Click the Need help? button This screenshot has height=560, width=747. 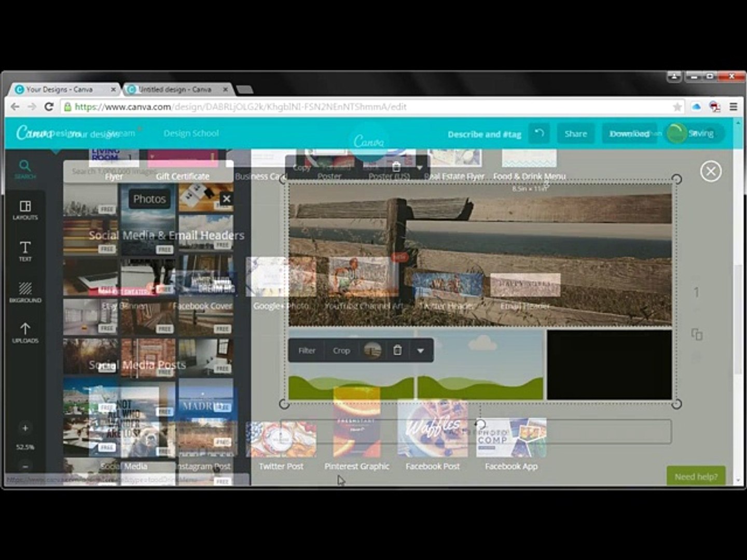[x=696, y=477]
